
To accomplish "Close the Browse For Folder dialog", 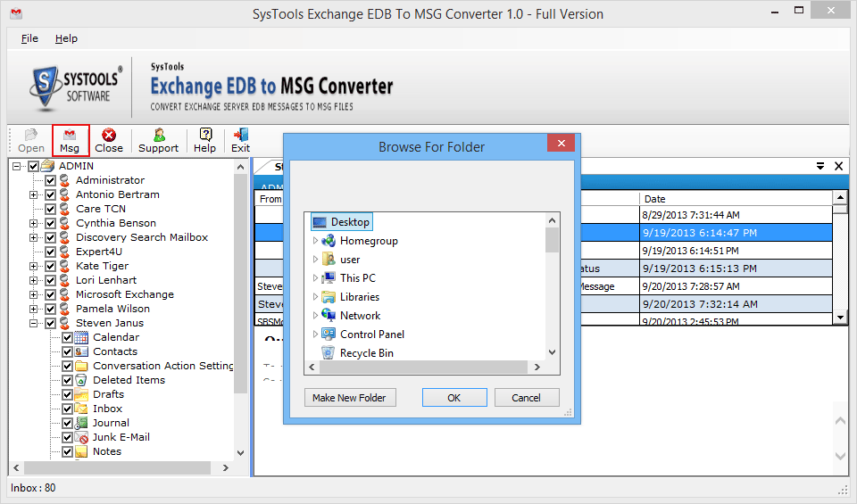I will click(x=561, y=143).
